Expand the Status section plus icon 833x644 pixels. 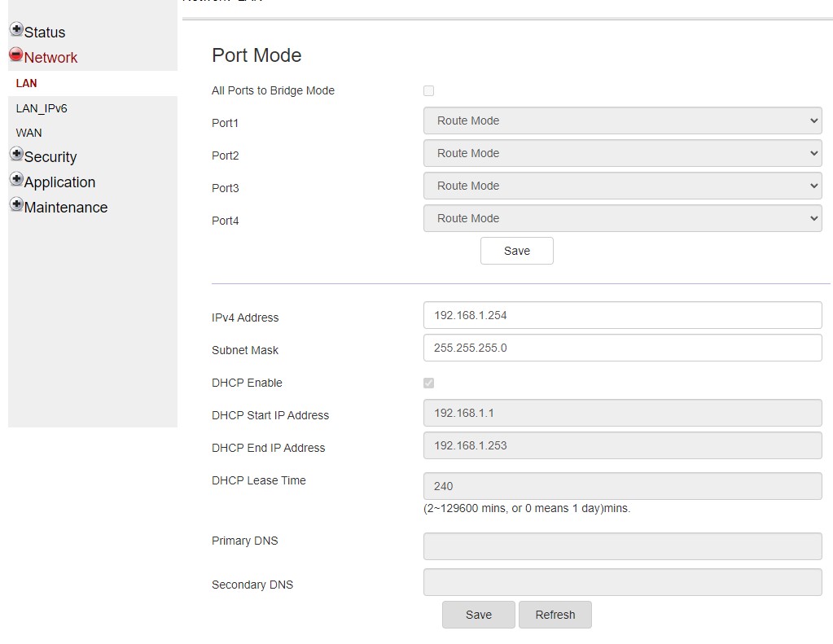[16, 29]
